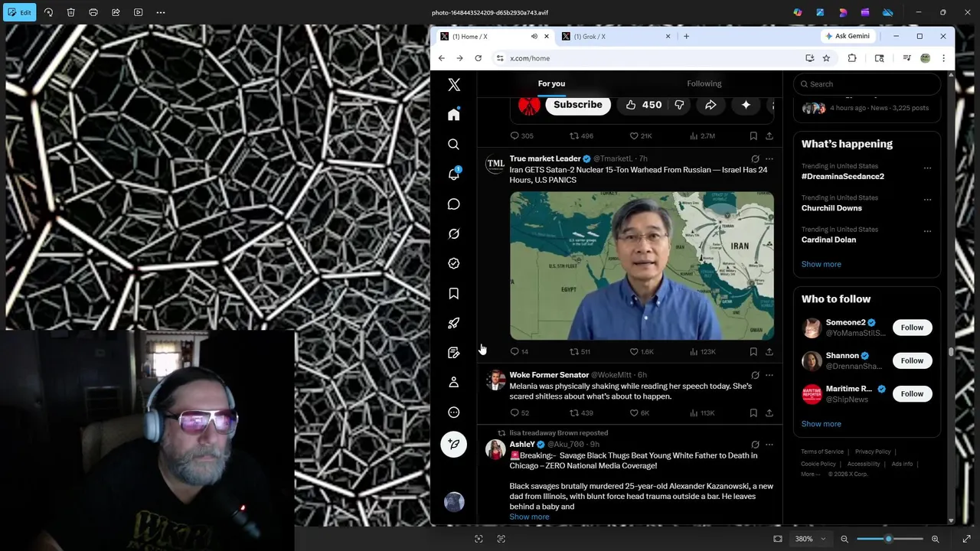Open Copilot icon in Photos title bar
980x551 pixels.
click(798, 12)
